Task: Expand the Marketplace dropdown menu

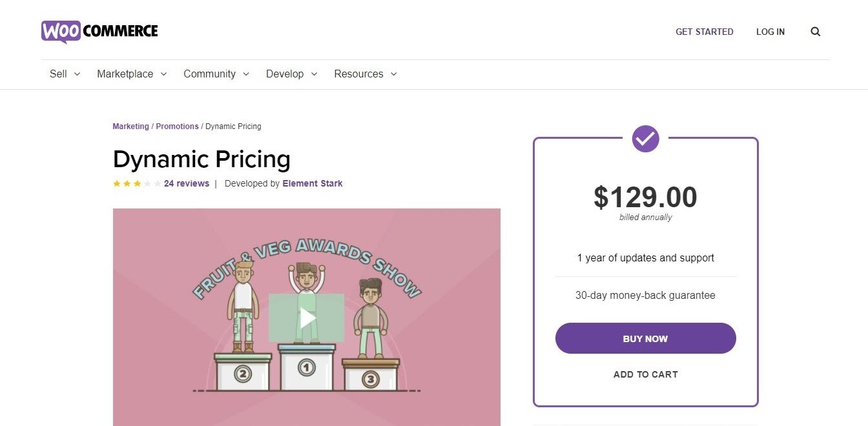Action: coord(132,74)
